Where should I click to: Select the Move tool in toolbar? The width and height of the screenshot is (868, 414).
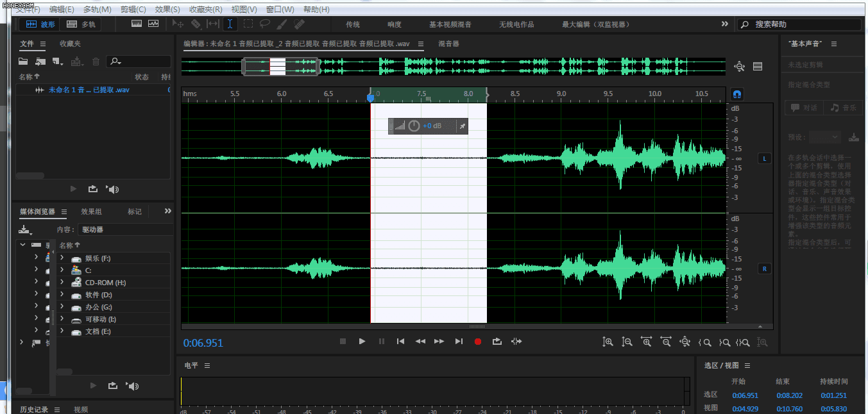coord(178,24)
